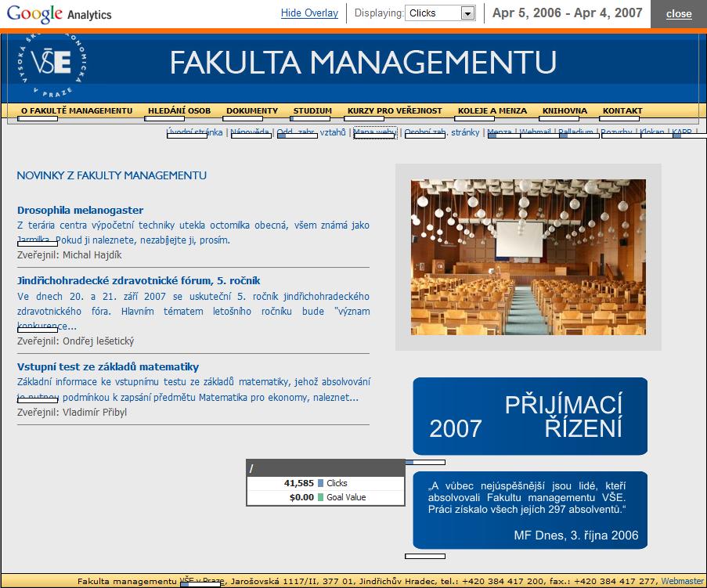Open the Drosophila melanogaster news article
707x588 pixels.
[81, 210]
